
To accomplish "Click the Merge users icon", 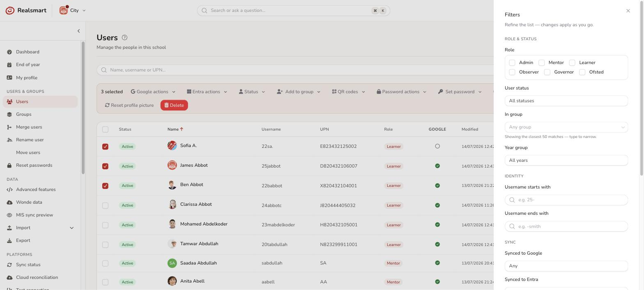I will tap(9, 127).
